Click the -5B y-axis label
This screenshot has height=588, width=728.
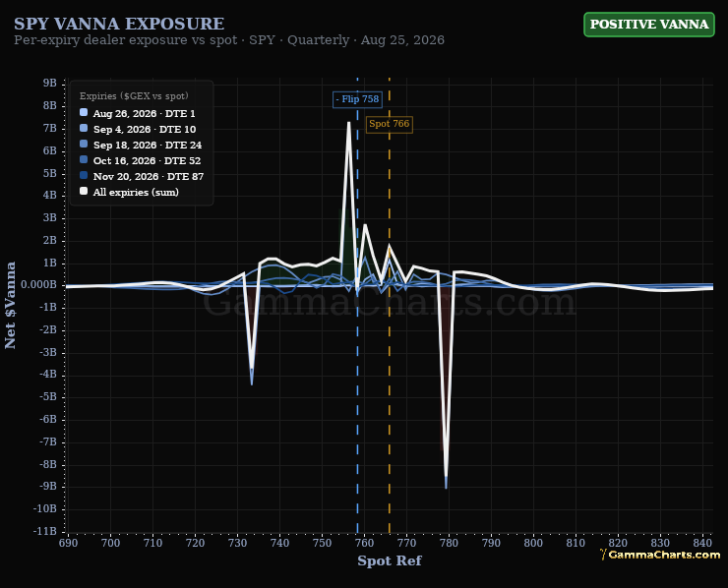48,397
